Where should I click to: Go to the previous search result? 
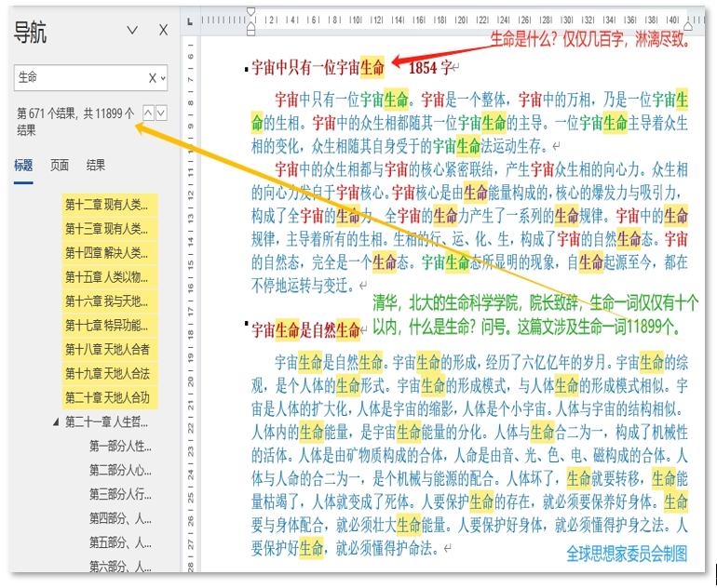[x=148, y=113]
